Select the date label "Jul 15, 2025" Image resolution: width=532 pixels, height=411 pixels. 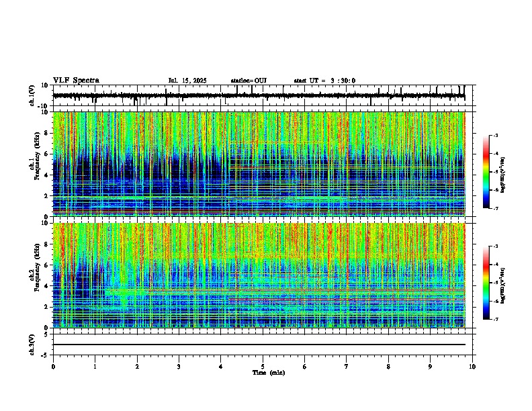point(187,81)
